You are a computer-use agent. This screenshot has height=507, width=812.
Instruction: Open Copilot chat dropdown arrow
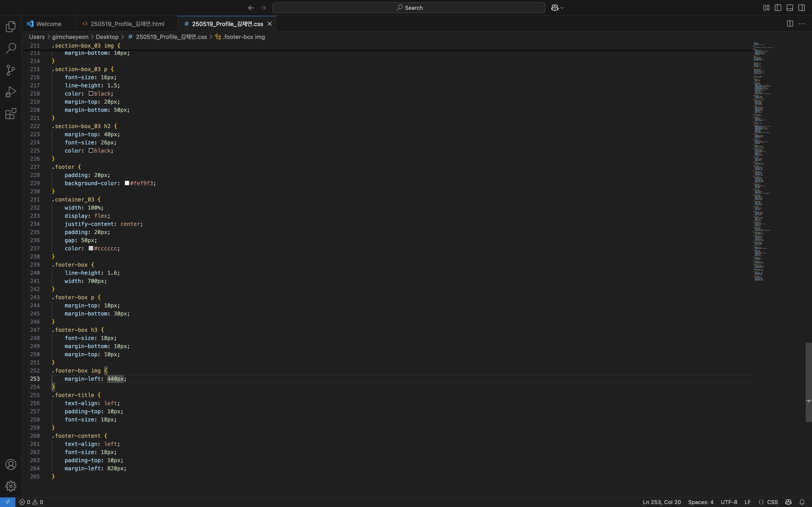pyautogui.click(x=562, y=8)
